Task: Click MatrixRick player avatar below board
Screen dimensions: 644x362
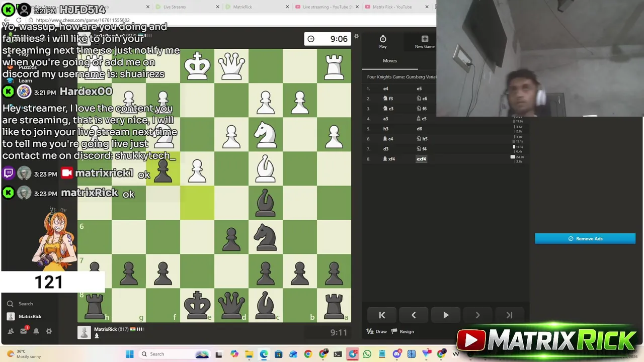Action: [x=85, y=332]
